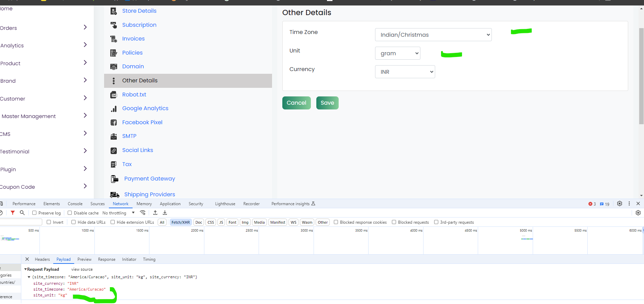Toggle the Blocked requests checkbox
644x304 pixels.
394,222
